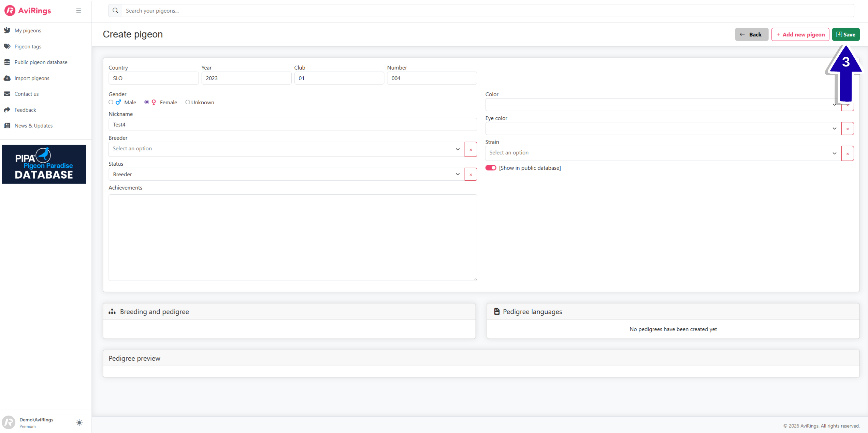
Task: Click the search magnifier icon
Action: pyautogui.click(x=115, y=11)
